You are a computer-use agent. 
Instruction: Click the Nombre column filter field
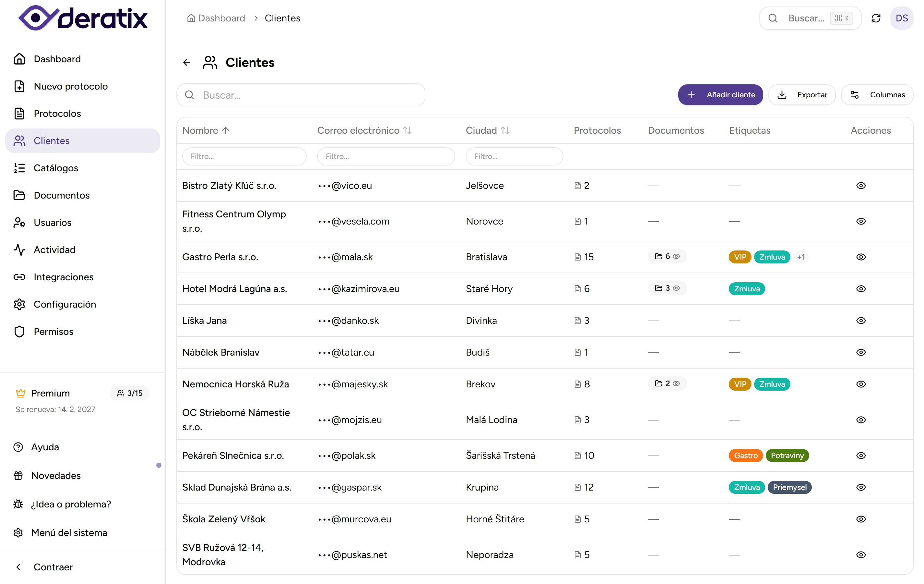(x=244, y=156)
